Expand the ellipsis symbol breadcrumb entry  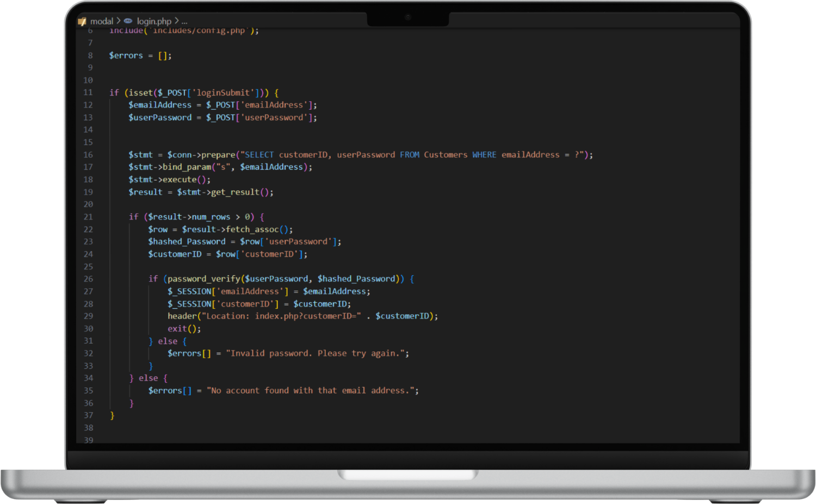pyautogui.click(x=184, y=21)
